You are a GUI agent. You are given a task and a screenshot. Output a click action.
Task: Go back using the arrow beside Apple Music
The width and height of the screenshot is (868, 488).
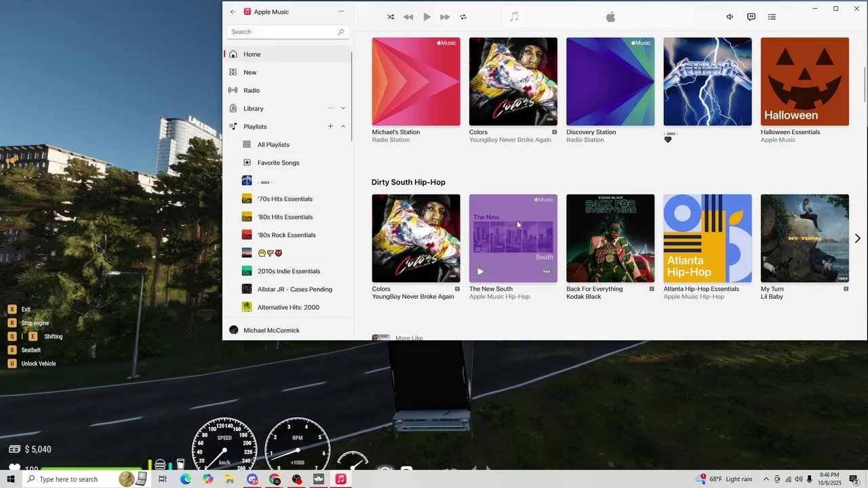pyautogui.click(x=233, y=12)
